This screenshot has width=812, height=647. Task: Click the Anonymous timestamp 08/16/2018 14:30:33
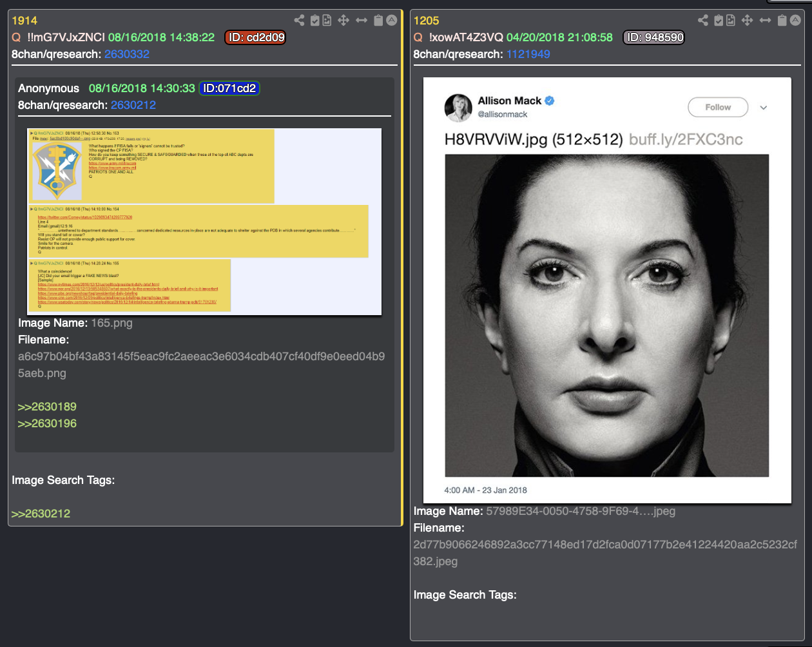[142, 88]
